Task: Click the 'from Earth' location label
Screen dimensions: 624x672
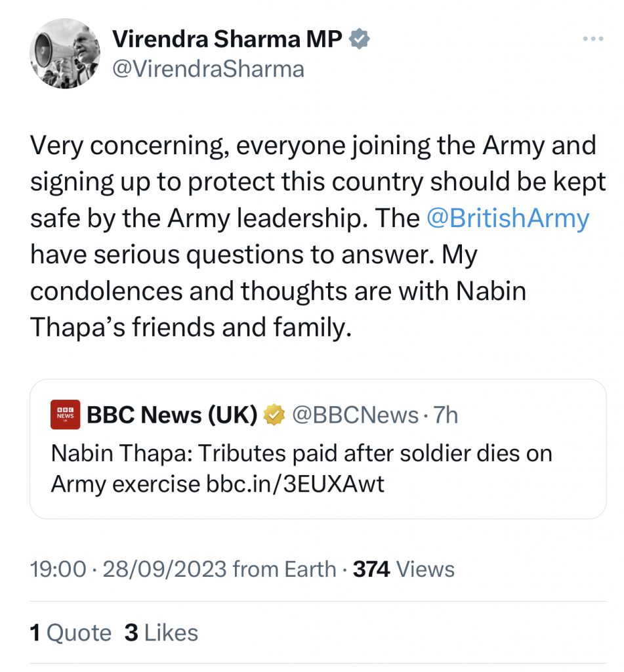Action: [x=284, y=569]
